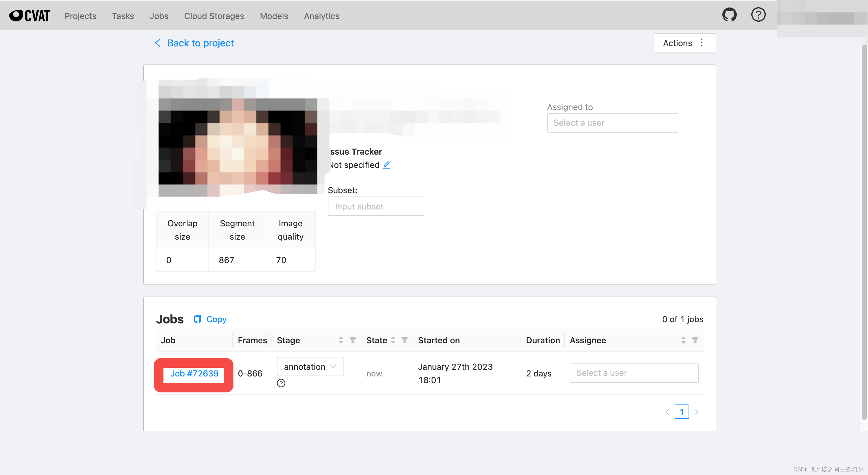This screenshot has width=868, height=475.
Task: Open the GitHub repository icon
Action: (729, 15)
